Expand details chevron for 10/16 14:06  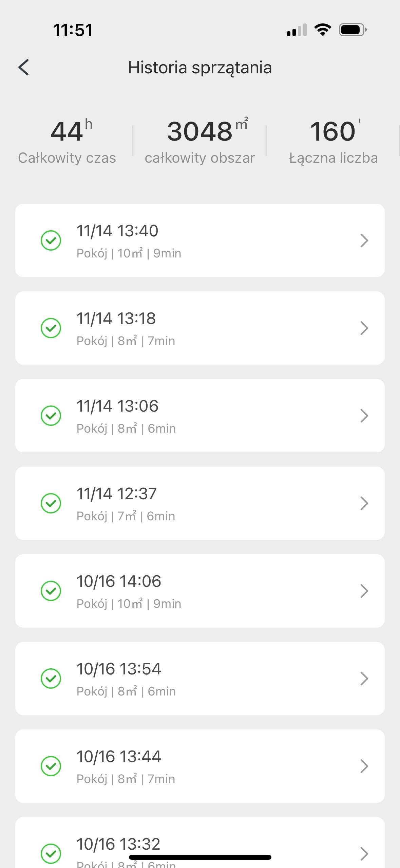(364, 591)
